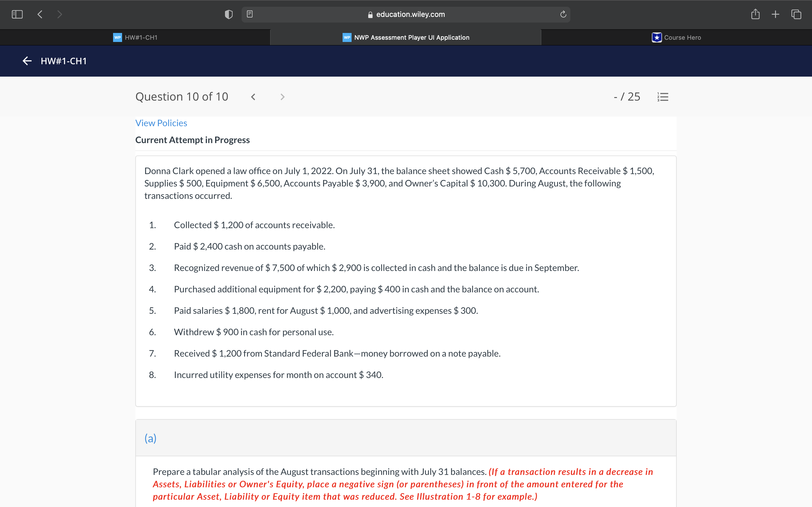812x507 pixels.
Task: Open a new browser tab
Action: (x=775, y=14)
